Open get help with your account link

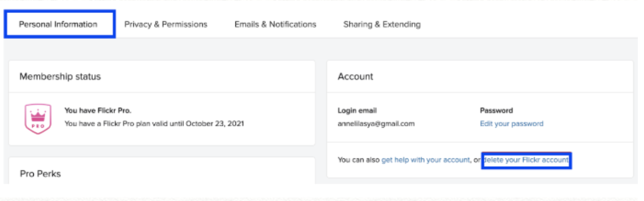(x=426, y=161)
